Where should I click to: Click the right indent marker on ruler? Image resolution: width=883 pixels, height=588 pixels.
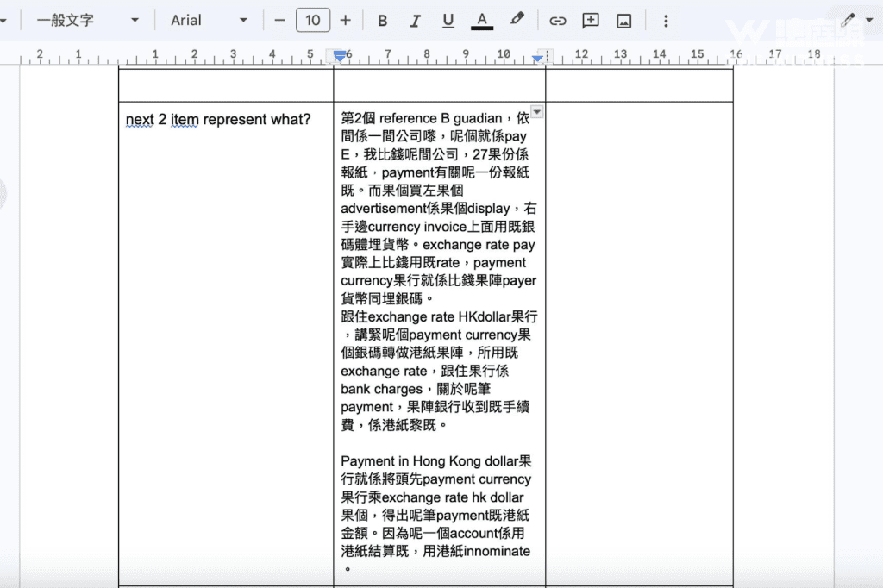pos(538,59)
